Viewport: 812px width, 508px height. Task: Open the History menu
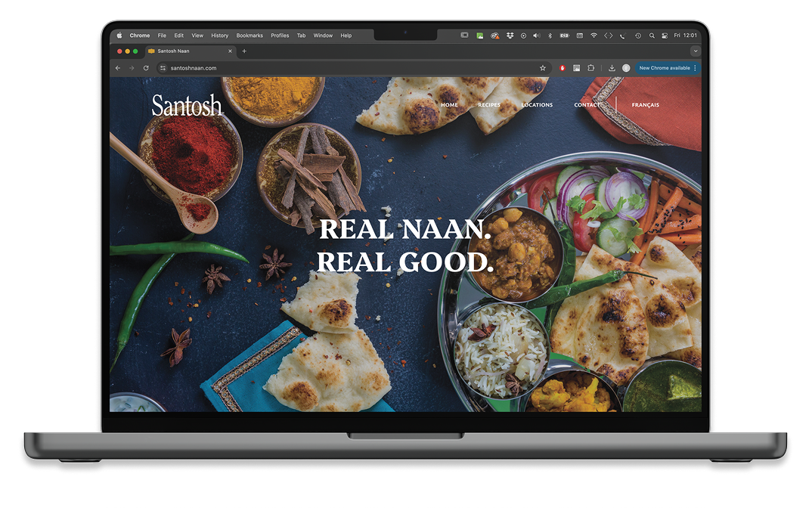coord(219,36)
